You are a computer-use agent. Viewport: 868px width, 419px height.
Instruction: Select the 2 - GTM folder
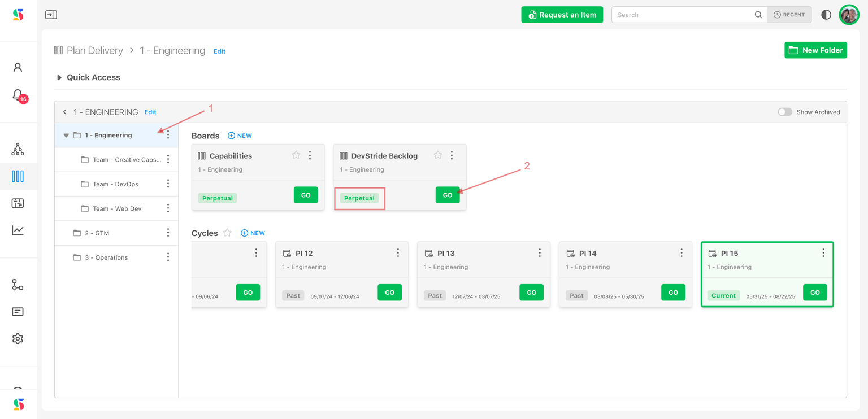(x=97, y=233)
